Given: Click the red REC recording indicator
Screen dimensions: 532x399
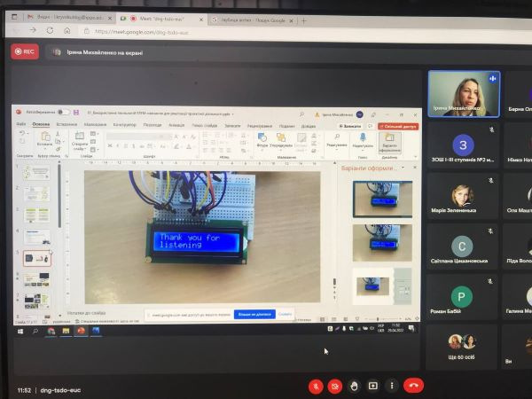Looking at the screenshot, I should pos(25,51).
